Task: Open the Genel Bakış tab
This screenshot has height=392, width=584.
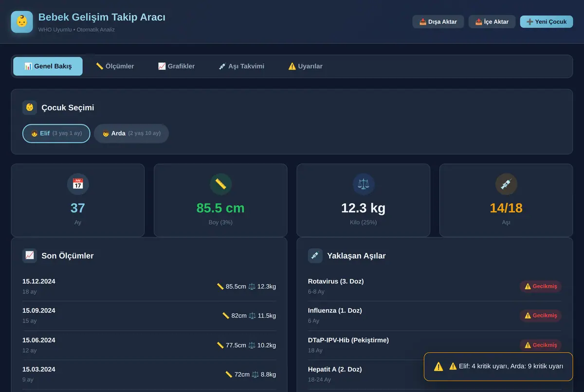Action: (48, 66)
